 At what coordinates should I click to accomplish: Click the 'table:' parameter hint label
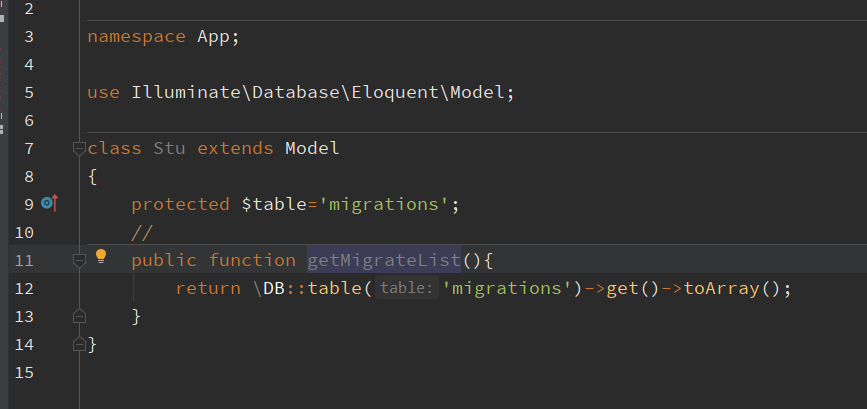pos(406,289)
